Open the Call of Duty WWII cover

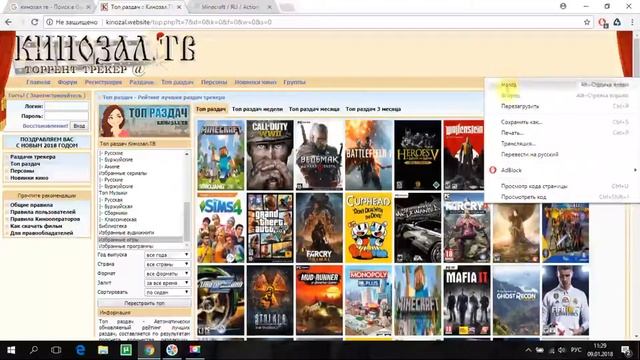pyautogui.click(x=270, y=155)
